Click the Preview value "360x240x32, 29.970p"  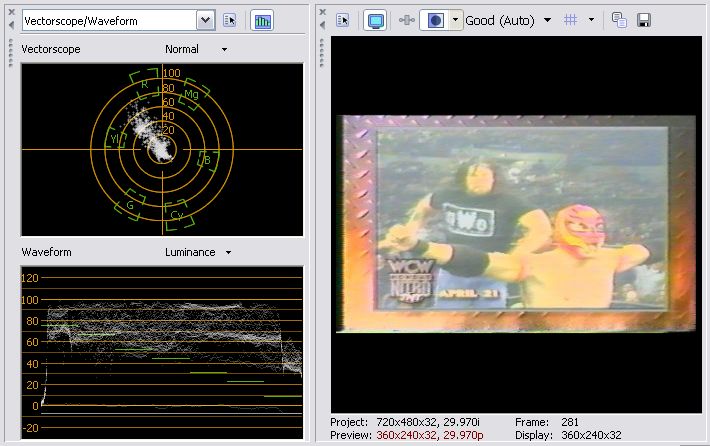pos(430,435)
